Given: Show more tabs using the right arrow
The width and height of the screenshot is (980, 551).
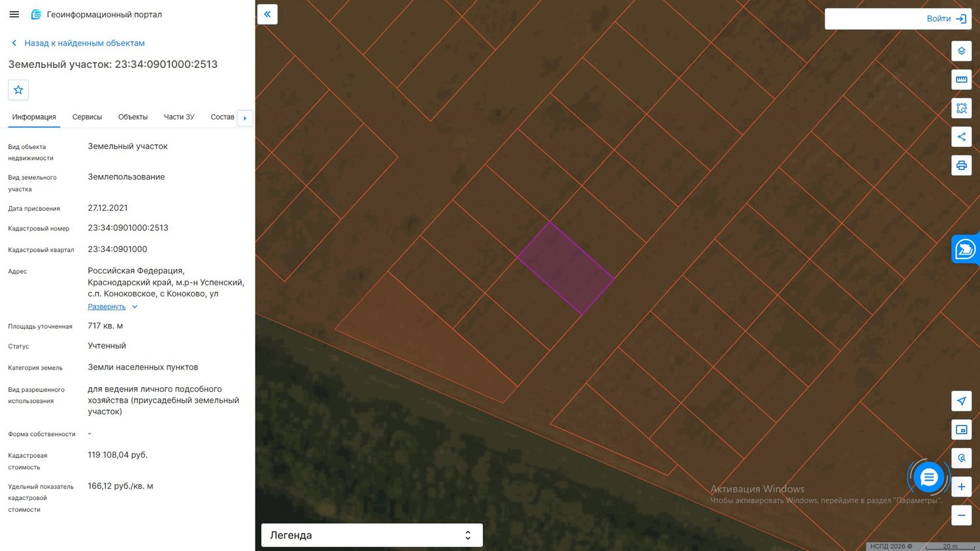Looking at the screenshot, I should click(245, 118).
